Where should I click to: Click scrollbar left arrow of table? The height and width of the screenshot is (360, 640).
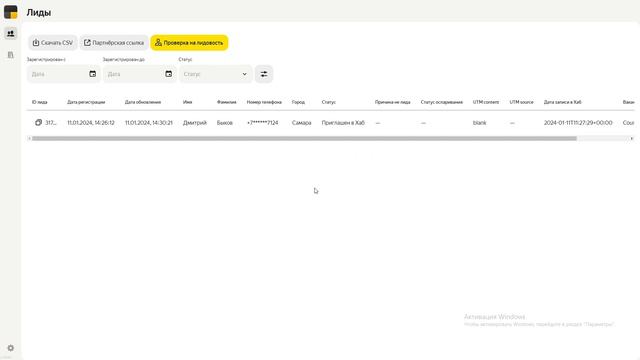tap(29, 138)
